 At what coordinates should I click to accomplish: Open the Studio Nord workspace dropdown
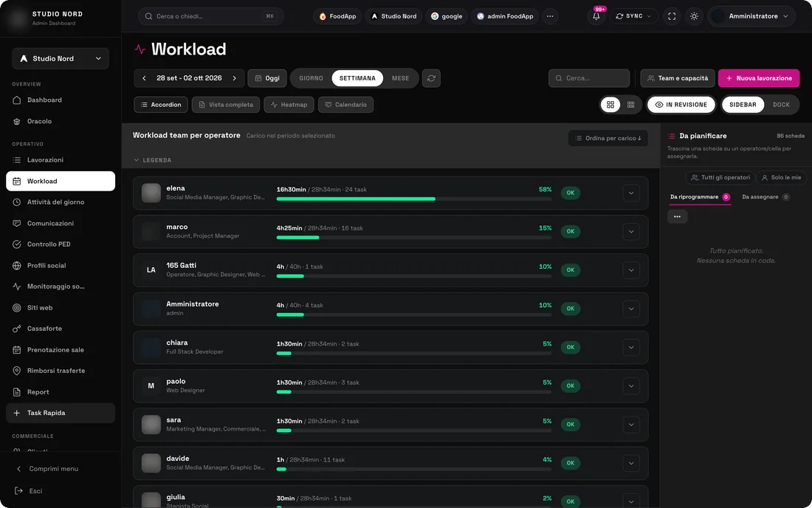tap(61, 58)
